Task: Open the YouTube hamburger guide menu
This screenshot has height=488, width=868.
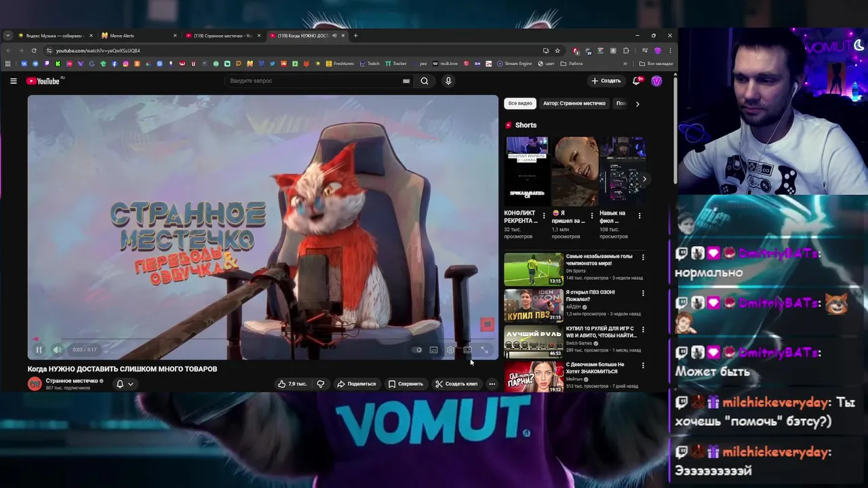Action: coord(13,81)
